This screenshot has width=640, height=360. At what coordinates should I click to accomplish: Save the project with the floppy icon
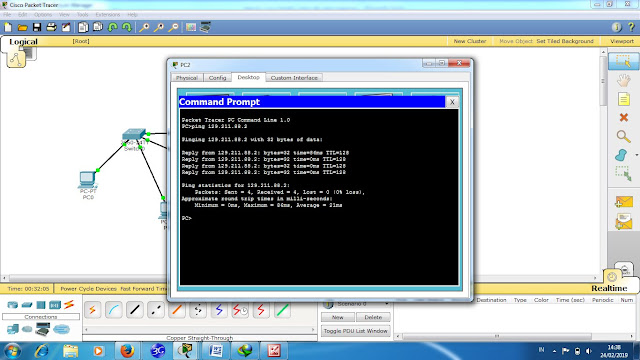[x=37, y=27]
